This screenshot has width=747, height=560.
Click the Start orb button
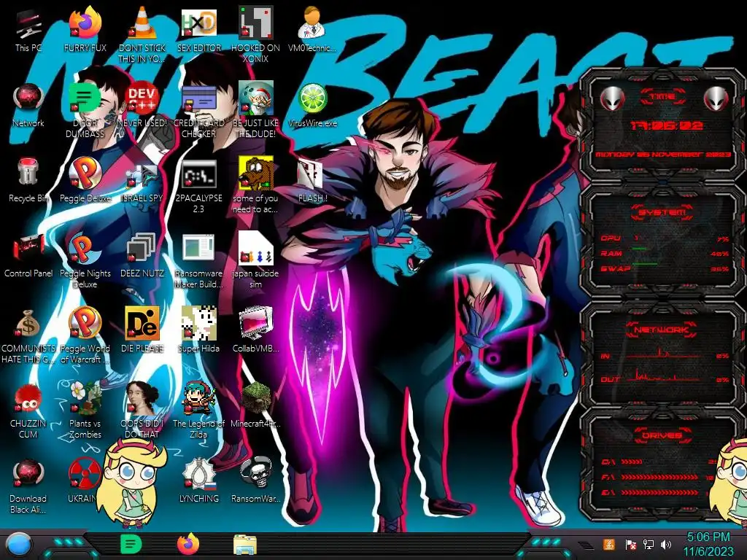click(19, 544)
